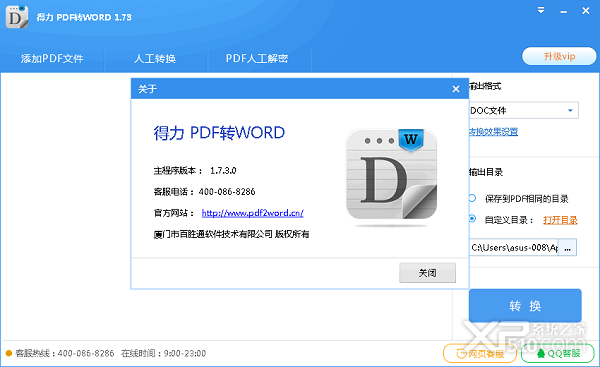
Task: Close the main application window
Action: [x=586, y=11]
